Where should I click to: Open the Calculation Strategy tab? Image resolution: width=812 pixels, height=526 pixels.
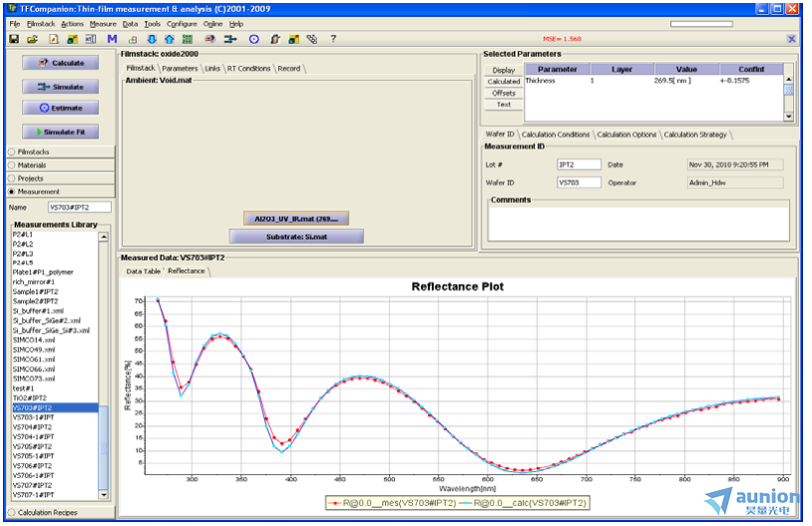pos(695,134)
